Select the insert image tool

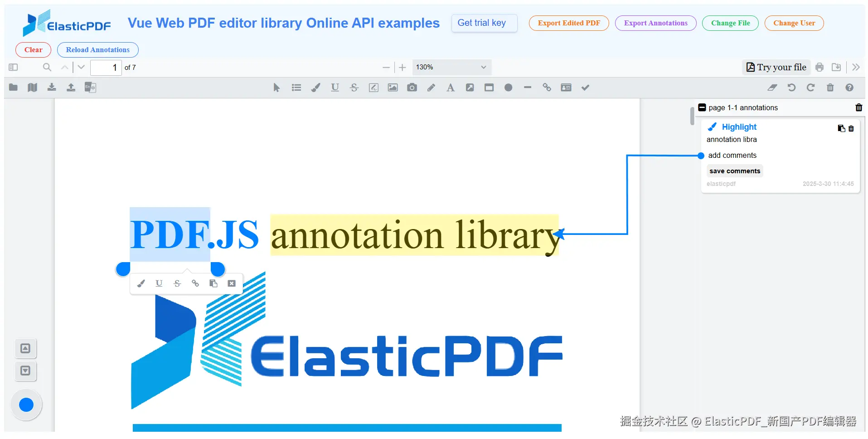(393, 88)
